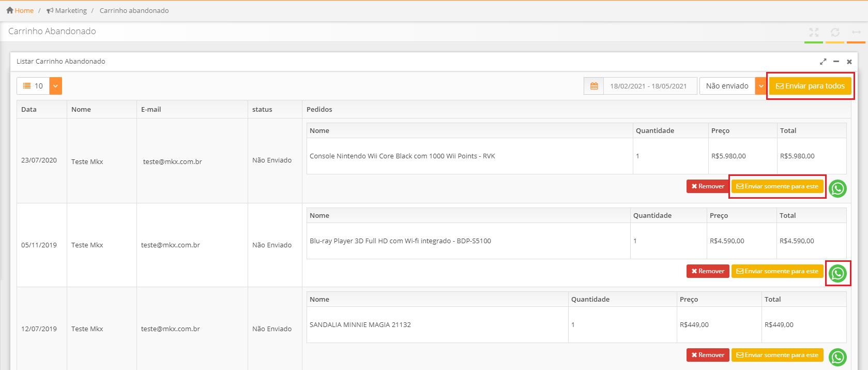Click the horizontal arrows icon in header
Viewport: 868px width, 370px height.
click(856, 33)
